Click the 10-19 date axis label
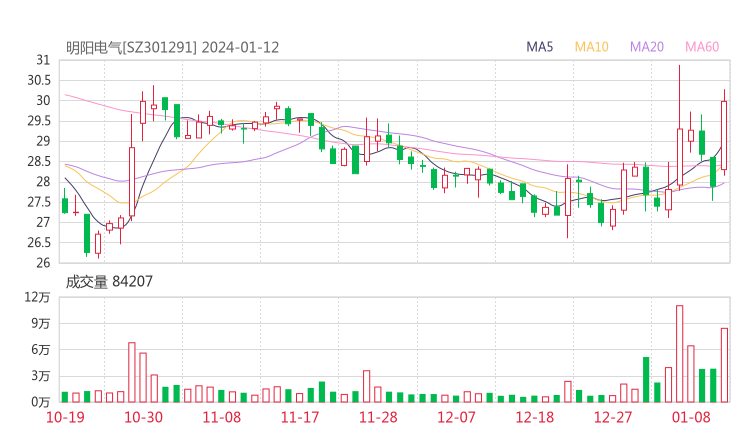Image resolution: width=740 pixels, height=440 pixels. [65, 417]
